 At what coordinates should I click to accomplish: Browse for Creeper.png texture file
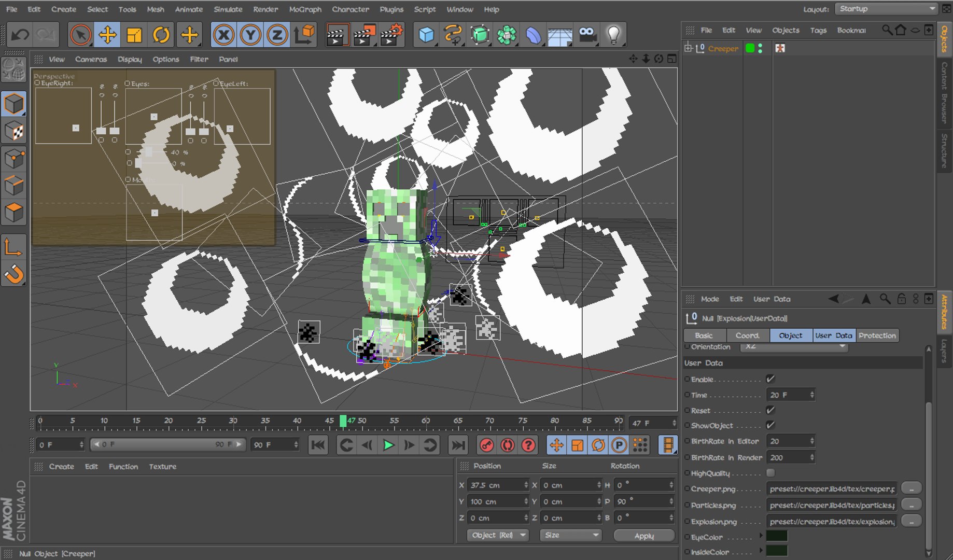(912, 488)
